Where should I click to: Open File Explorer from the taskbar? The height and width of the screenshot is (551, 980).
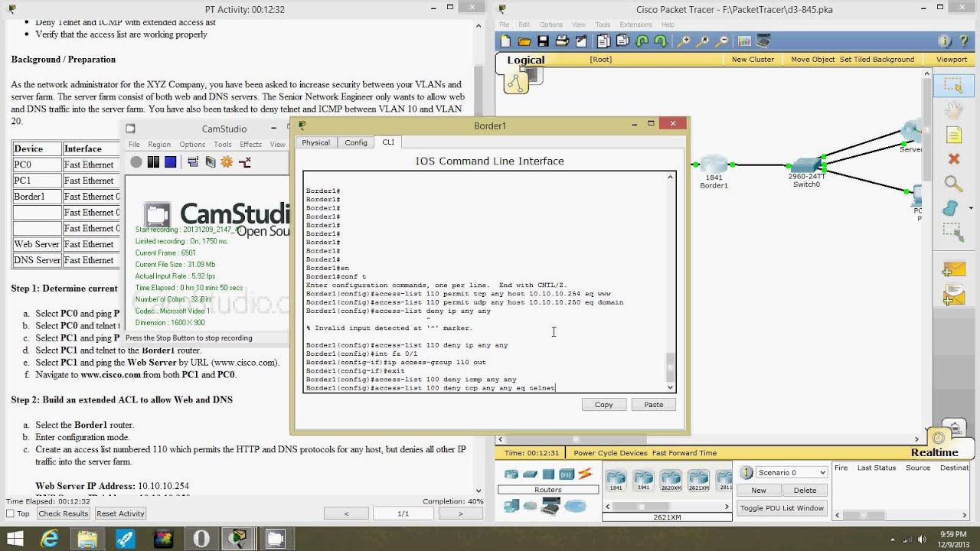pos(87,539)
